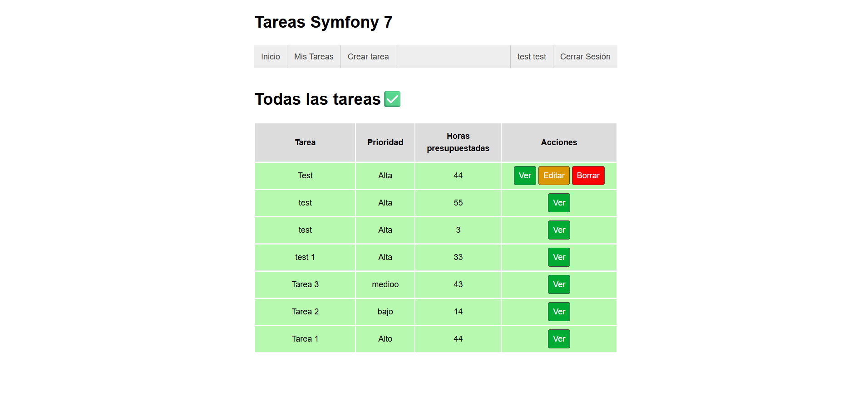This screenshot has height=411, width=868.
Task: Click the 'Alto' priority cell
Action: (385, 339)
